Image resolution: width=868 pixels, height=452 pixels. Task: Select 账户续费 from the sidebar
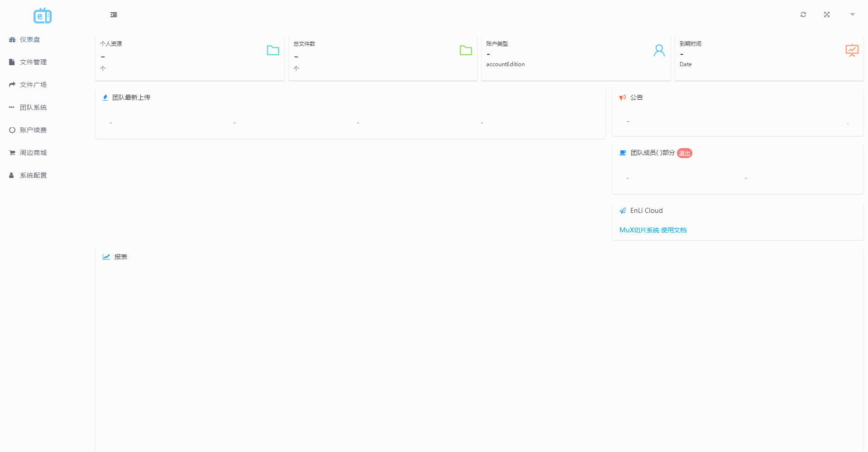(x=33, y=130)
